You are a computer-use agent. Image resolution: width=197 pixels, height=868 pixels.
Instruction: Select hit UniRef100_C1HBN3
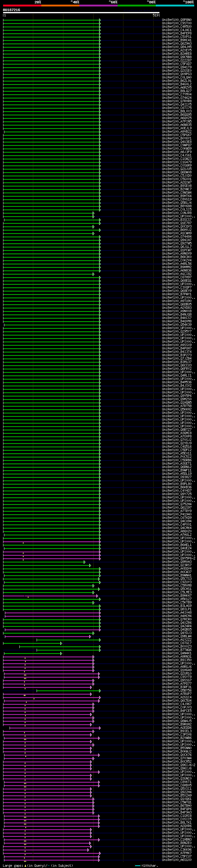176,840
